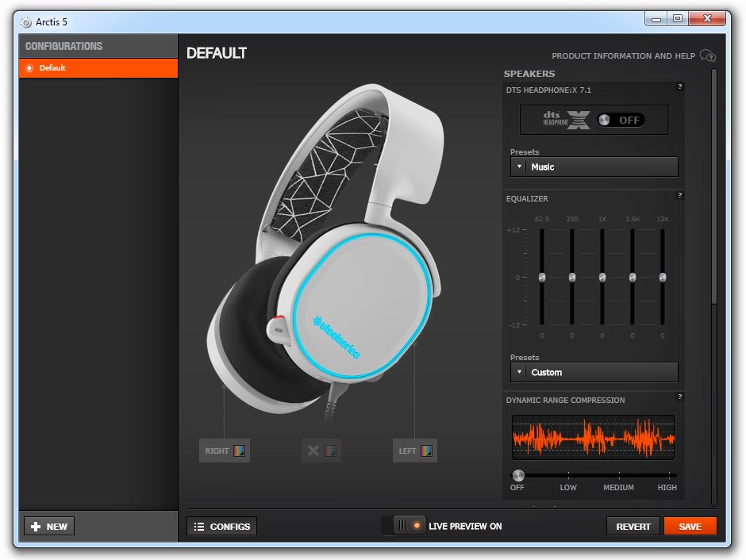
Task: Click the plus icon on the NEW button
Action: (x=36, y=527)
